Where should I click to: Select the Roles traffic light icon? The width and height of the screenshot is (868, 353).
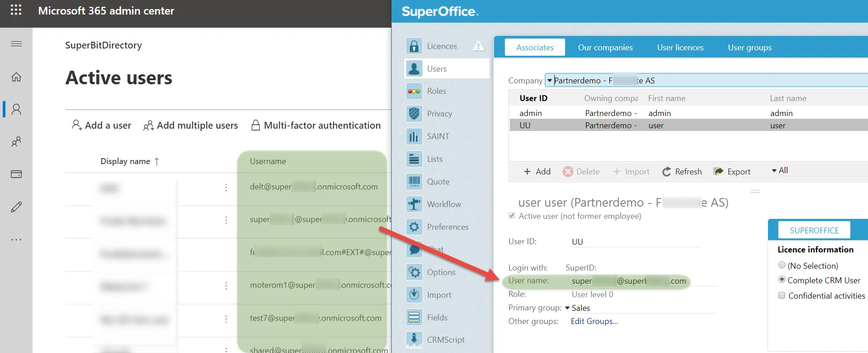tap(414, 91)
